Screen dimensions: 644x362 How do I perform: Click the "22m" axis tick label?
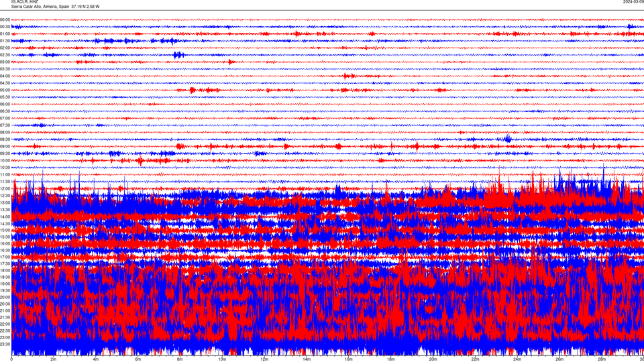point(475,359)
